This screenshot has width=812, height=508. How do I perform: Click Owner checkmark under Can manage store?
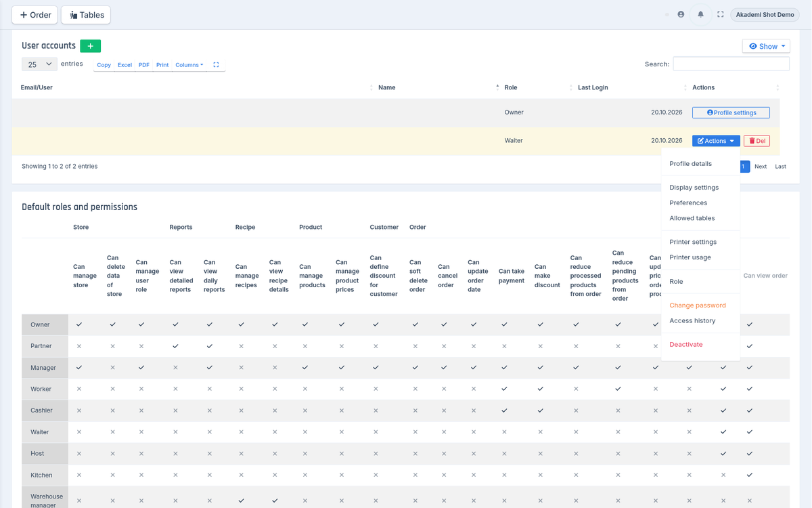(x=79, y=324)
